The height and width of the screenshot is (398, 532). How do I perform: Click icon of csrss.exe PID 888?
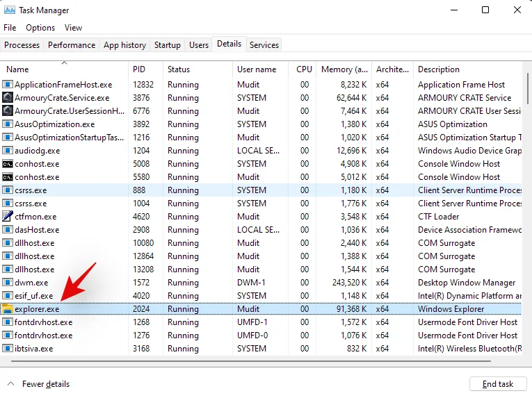(8, 190)
